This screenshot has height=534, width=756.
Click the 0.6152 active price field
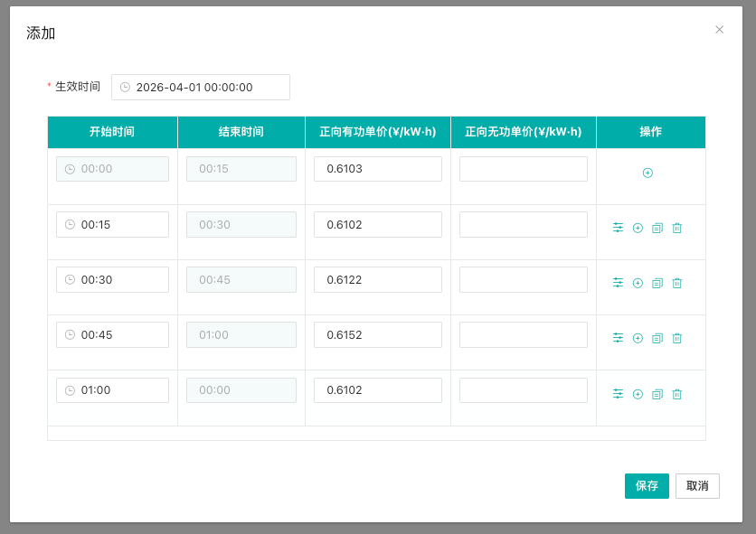click(x=377, y=334)
